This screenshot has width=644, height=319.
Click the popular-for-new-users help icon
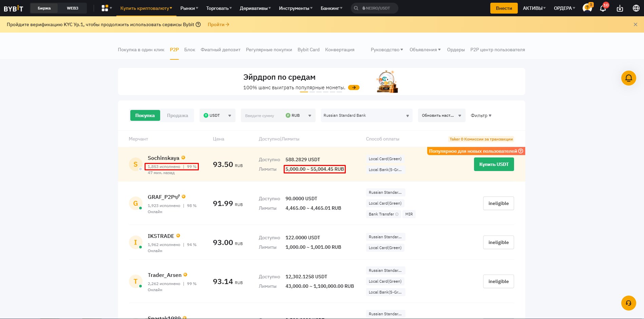tap(521, 151)
